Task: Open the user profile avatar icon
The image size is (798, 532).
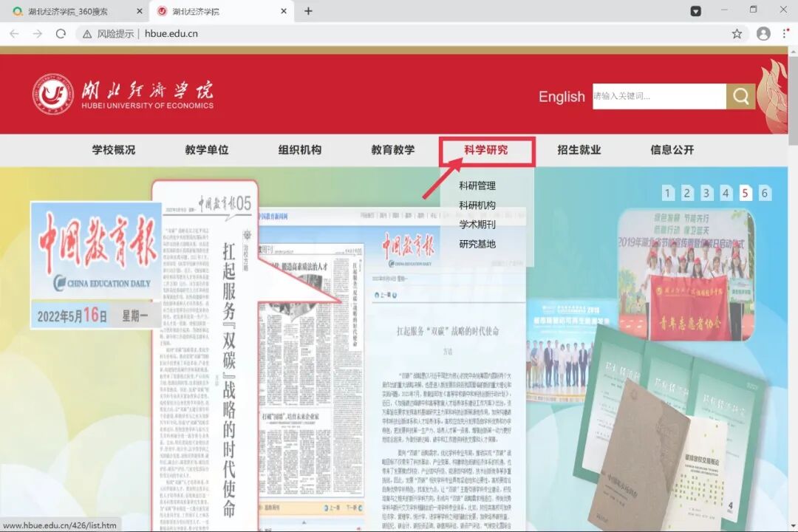Action: pyautogui.click(x=763, y=33)
